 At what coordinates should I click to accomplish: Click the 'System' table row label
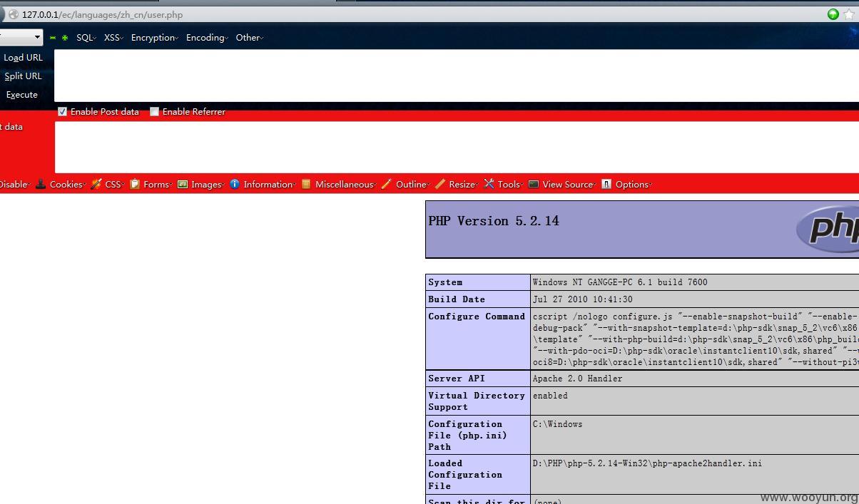tap(445, 282)
